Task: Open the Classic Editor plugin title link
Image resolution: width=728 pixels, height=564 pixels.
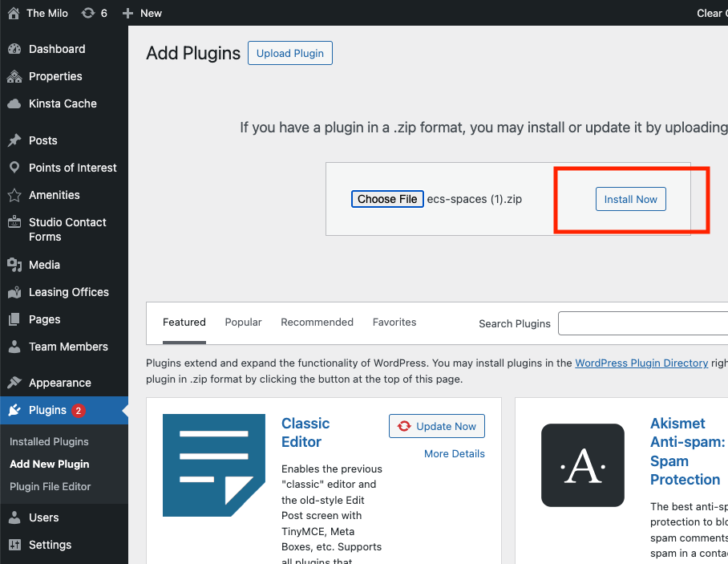Action: click(x=305, y=432)
